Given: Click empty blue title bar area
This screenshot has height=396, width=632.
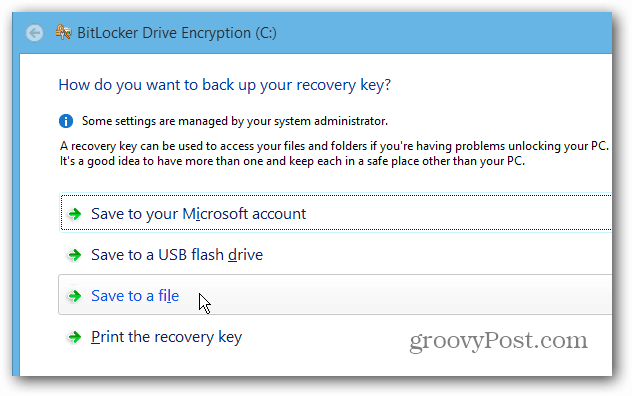Looking at the screenshot, I should 443,33.
